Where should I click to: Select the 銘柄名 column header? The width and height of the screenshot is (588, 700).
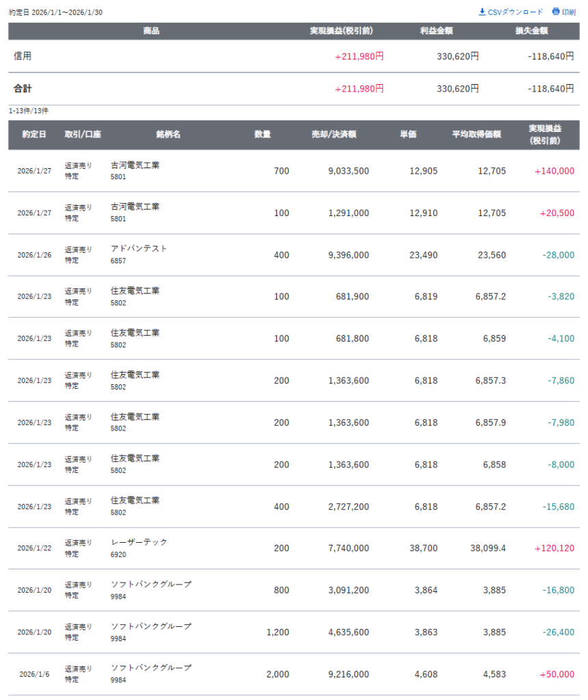tap(168, 135)
